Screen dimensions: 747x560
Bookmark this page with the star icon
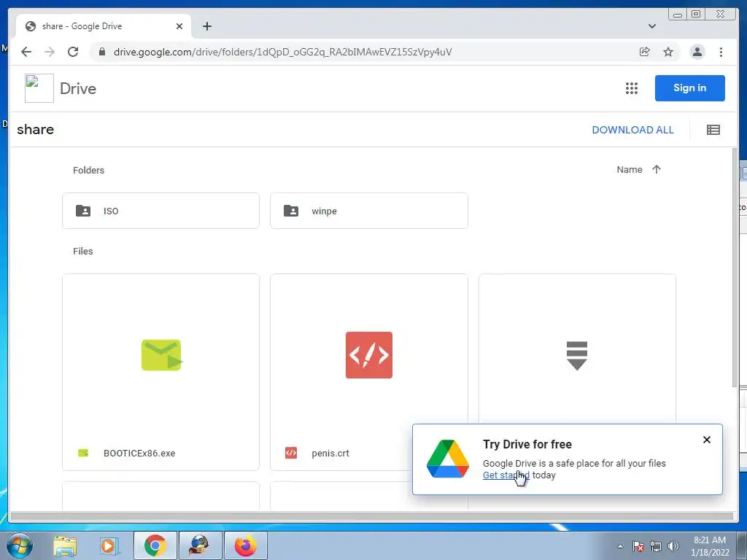tap(668, 52)
